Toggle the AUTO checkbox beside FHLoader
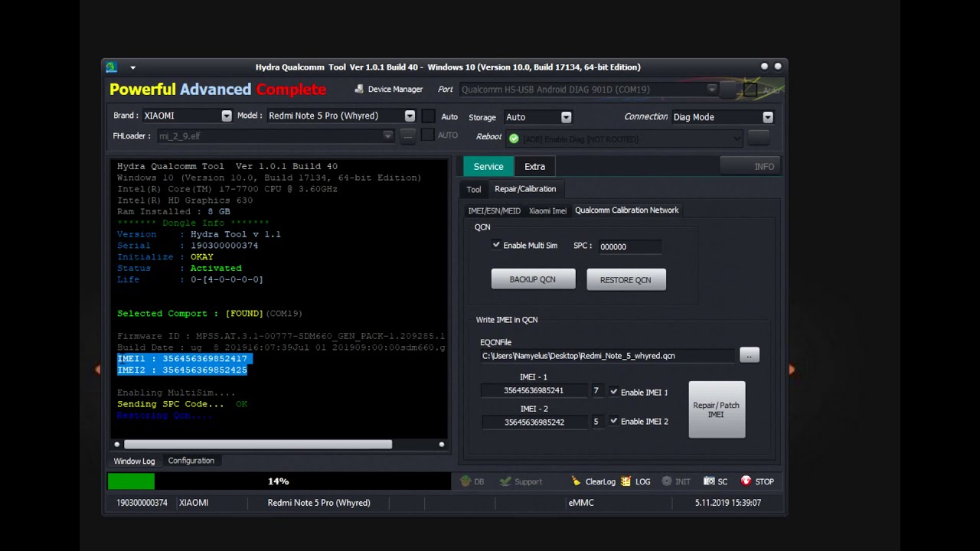The height and width of the screenshot is (551, 980). [x=428, y=135]
